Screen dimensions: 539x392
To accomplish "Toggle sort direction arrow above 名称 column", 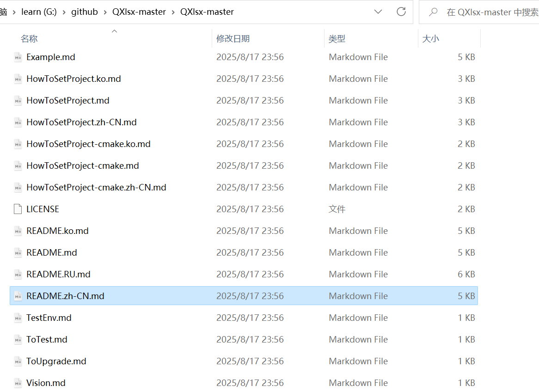I will [115, 31].
